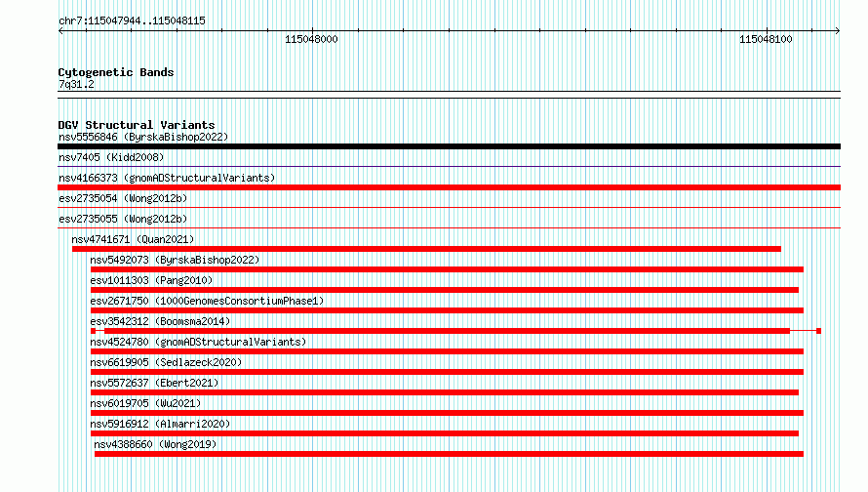Open variant nsv5916912 (Almarri2020) label
This screenshot has height=492, width=868.
[x=160, y=424]
